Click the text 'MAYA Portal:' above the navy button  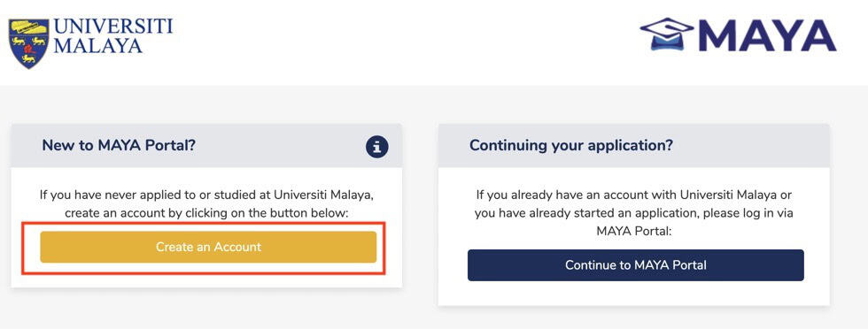[634, 231]
